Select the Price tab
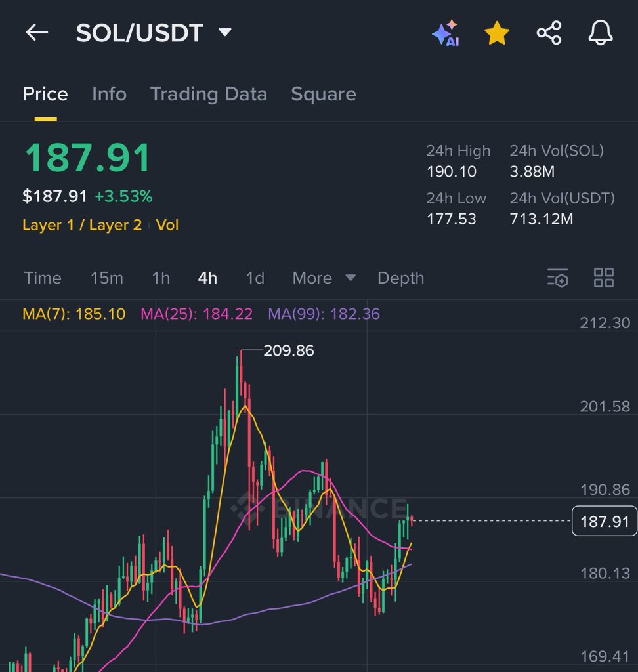 (x=45, y=94)
